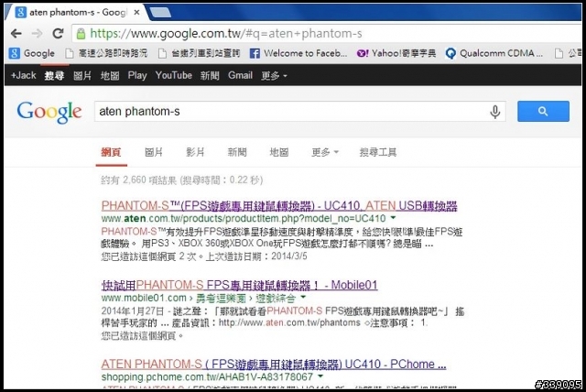Click +Jack in the black bar
The width and height of the screenshot is (586, 392).
tap(24, 75)
